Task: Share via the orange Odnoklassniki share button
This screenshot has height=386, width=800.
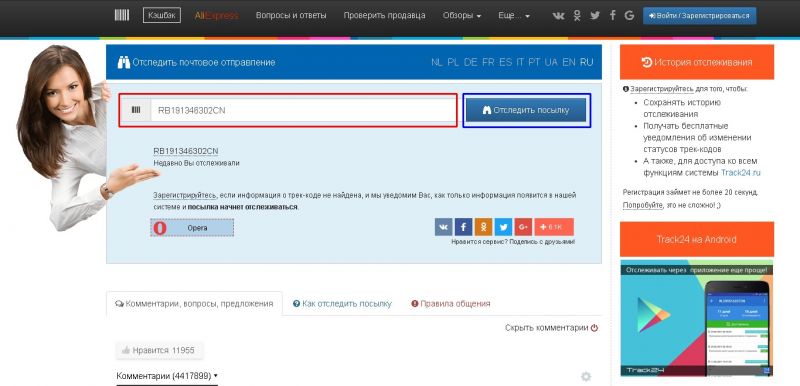Action: coord(483,227)
